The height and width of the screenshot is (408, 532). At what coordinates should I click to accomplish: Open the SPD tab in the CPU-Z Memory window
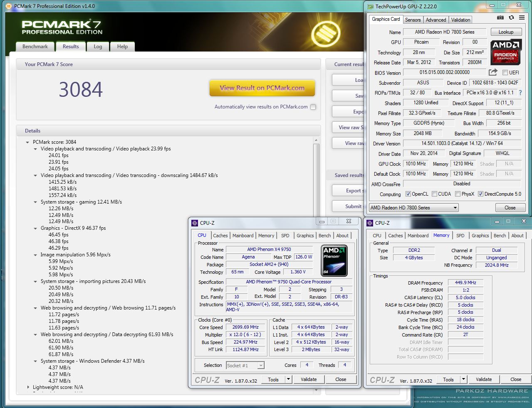tap(460, 236)
